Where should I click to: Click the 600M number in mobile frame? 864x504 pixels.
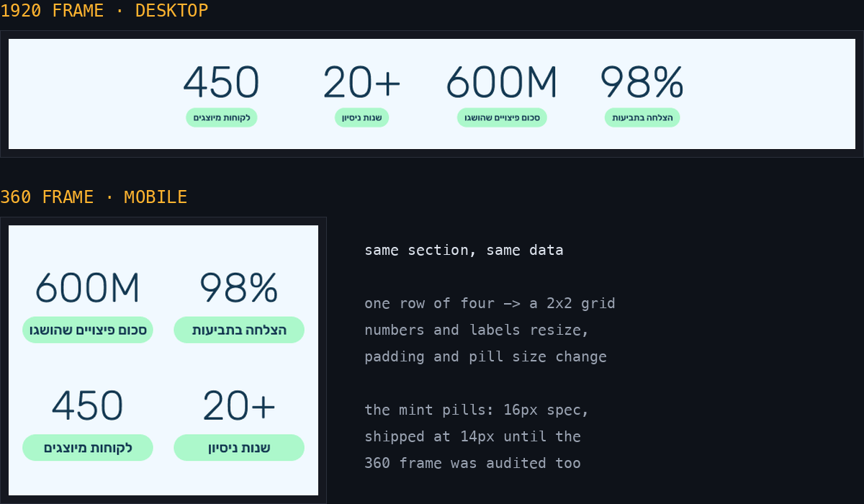[88, 288]
